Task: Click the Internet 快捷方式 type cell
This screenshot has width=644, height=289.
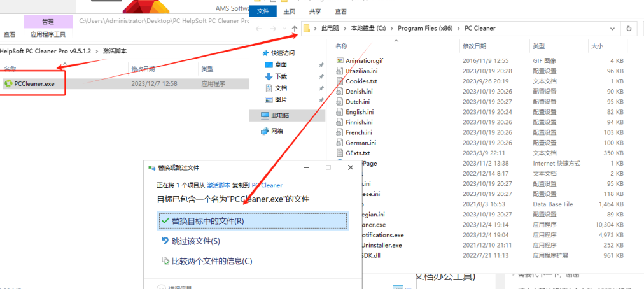Action: coord(557,163)
